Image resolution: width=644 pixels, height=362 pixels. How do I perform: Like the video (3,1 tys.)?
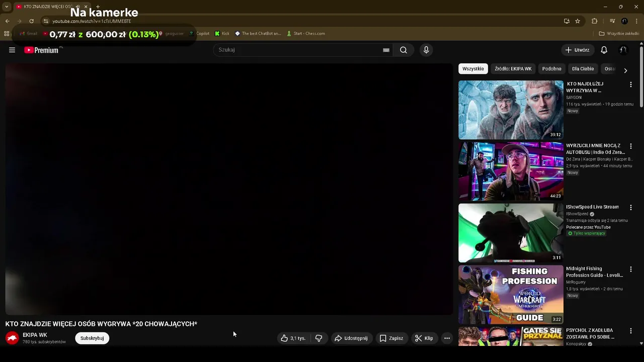294,338
